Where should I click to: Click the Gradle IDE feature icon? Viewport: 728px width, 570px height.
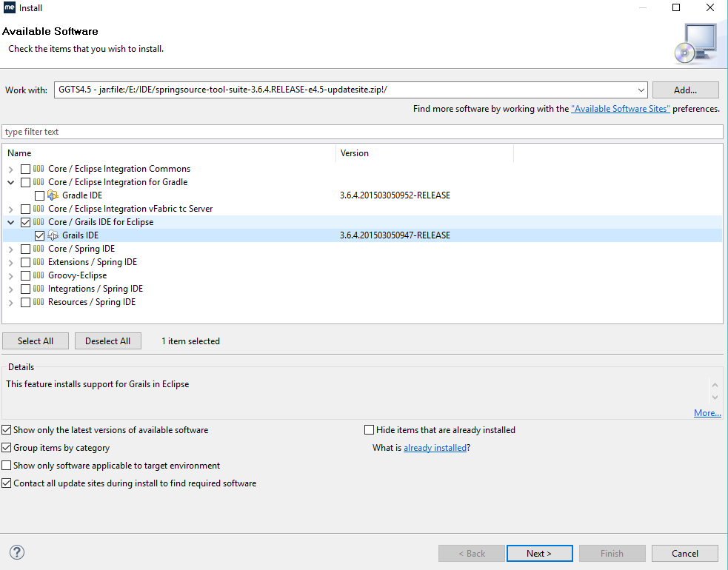coord(53,195)
